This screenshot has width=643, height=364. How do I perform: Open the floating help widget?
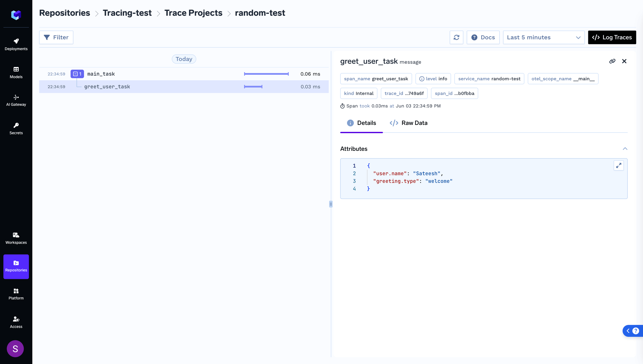tap(633, 331)
